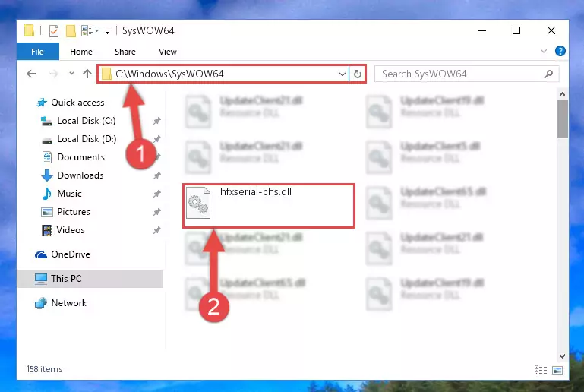Viewport: 584px width, 392px height.
Task: Click the pin icon beside Pictures
Action: pos(156,212)
